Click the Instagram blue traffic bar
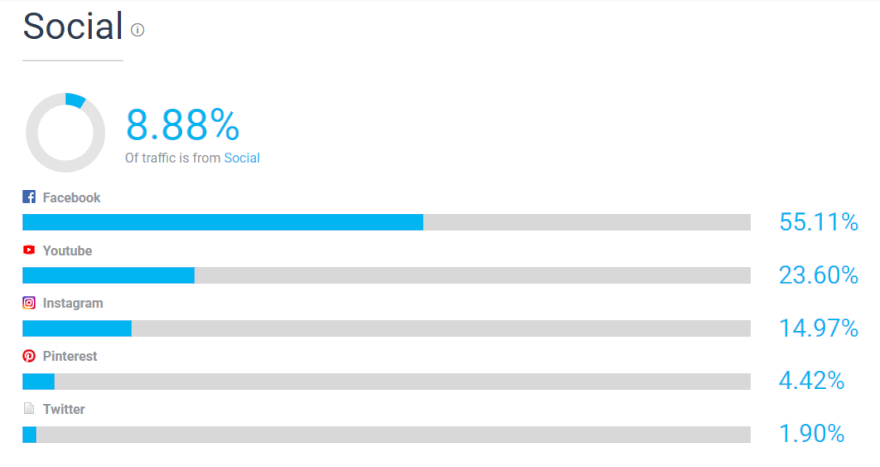This screenshot has width=880, height=467. point(77,328)
